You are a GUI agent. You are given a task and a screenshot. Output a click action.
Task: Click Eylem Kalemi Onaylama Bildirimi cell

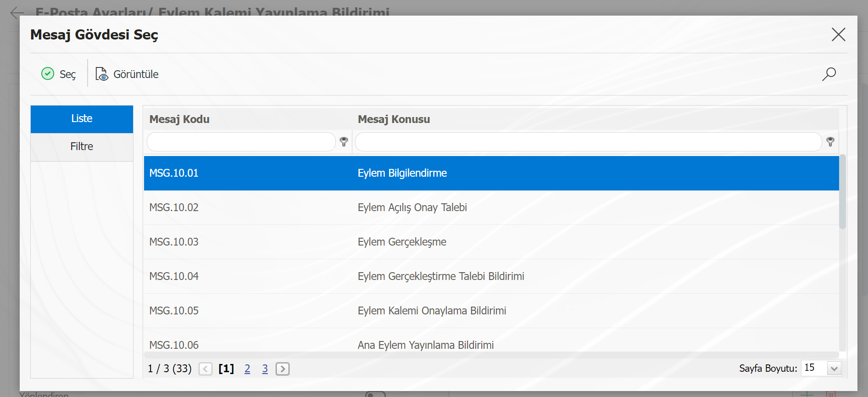click(432, 311)
